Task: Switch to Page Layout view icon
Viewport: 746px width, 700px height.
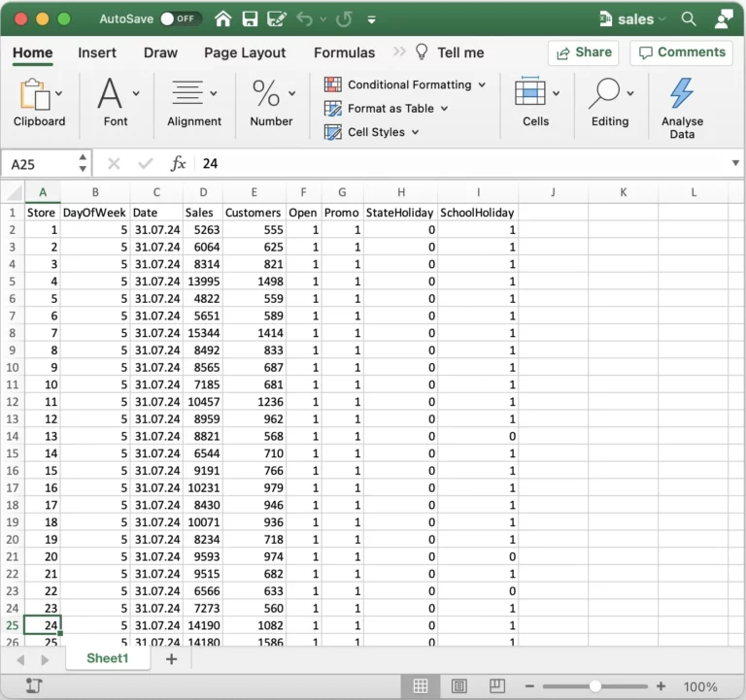Action: [459, 685]
